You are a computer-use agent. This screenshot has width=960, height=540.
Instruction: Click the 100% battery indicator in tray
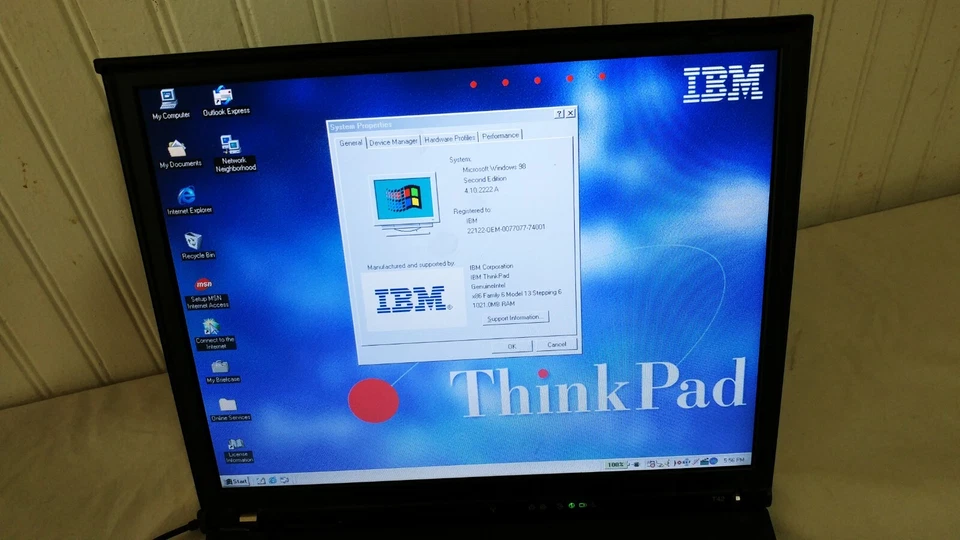(615, 465)
